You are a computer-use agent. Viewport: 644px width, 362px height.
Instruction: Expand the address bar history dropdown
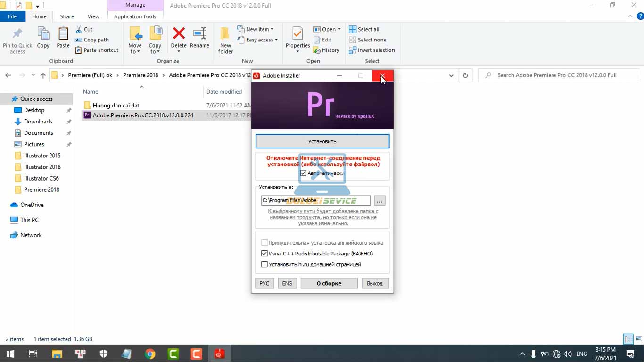[451, 75]
